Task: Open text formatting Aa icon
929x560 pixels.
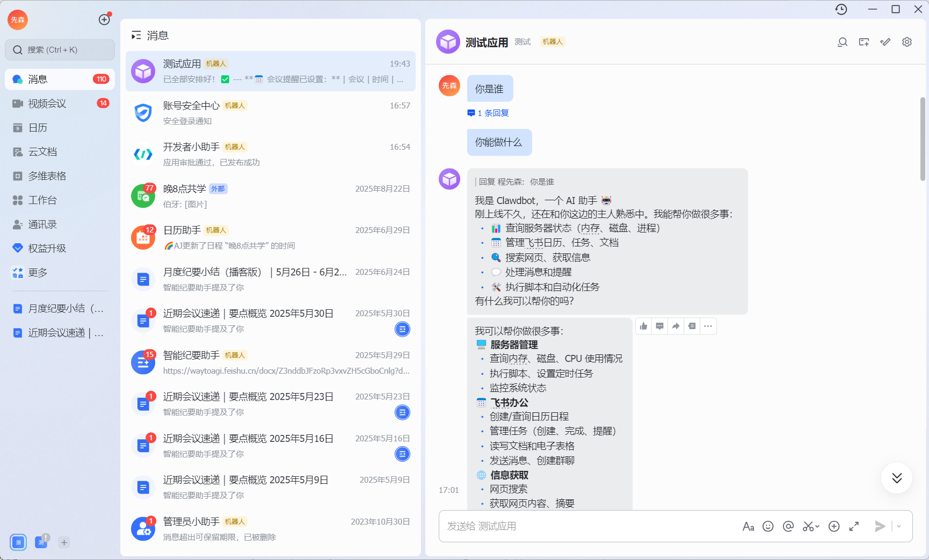Action: (x=748, y=526)
